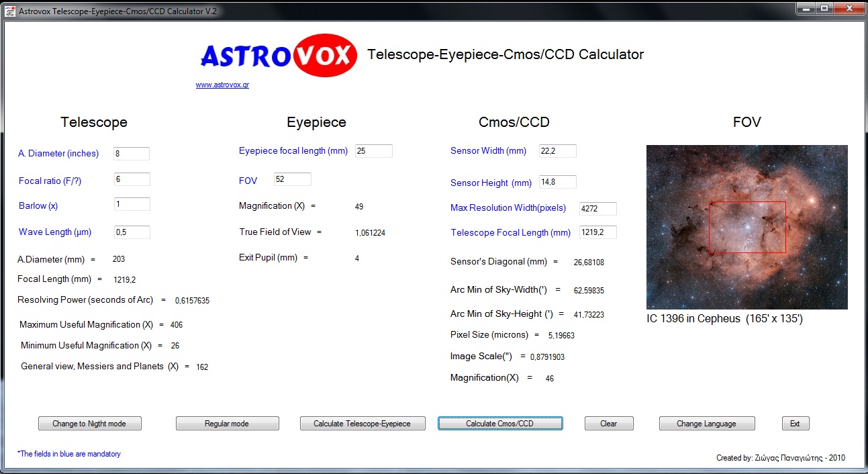
Task: Select the Focal ratio (F/?) input field
Action: coord(132,179)
